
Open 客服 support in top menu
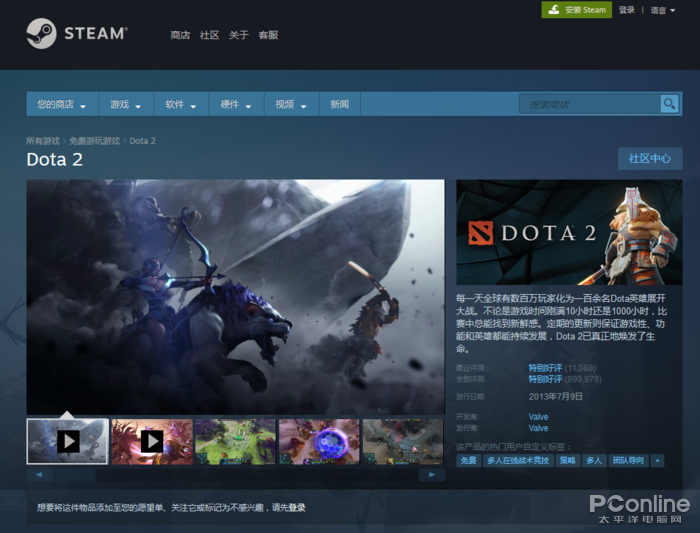(x=268, y=35)
